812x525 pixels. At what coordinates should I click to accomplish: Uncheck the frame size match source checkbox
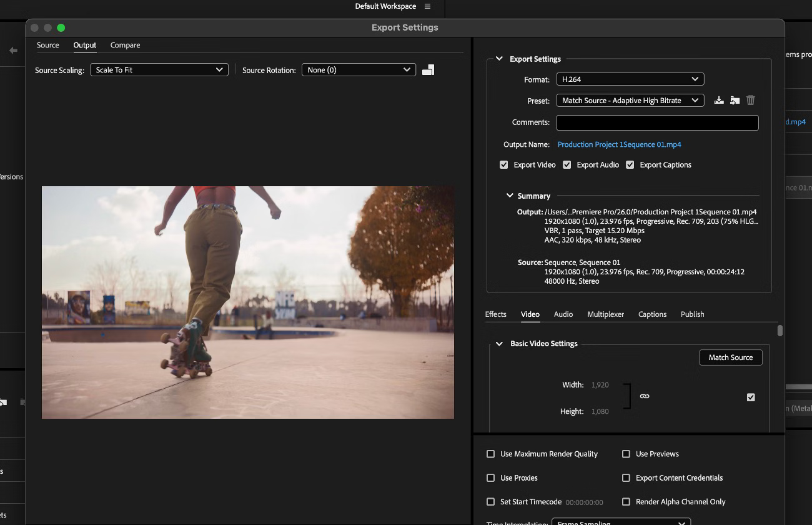pos(751,397)
